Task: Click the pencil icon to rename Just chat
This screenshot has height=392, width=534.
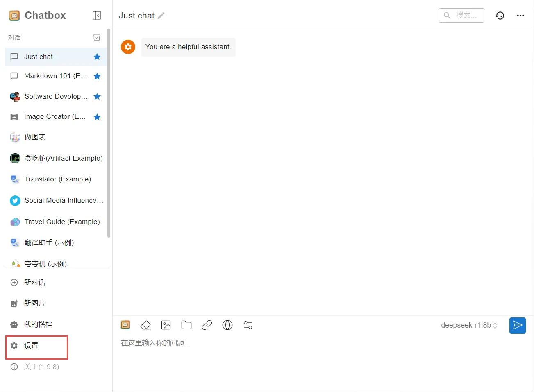Action: pos(161,16)
